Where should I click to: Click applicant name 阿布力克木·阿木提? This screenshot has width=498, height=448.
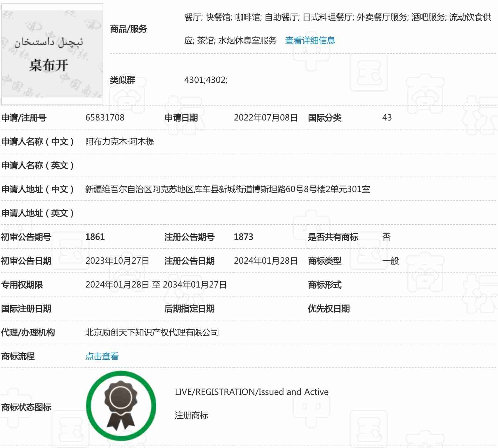pos(120,141)
